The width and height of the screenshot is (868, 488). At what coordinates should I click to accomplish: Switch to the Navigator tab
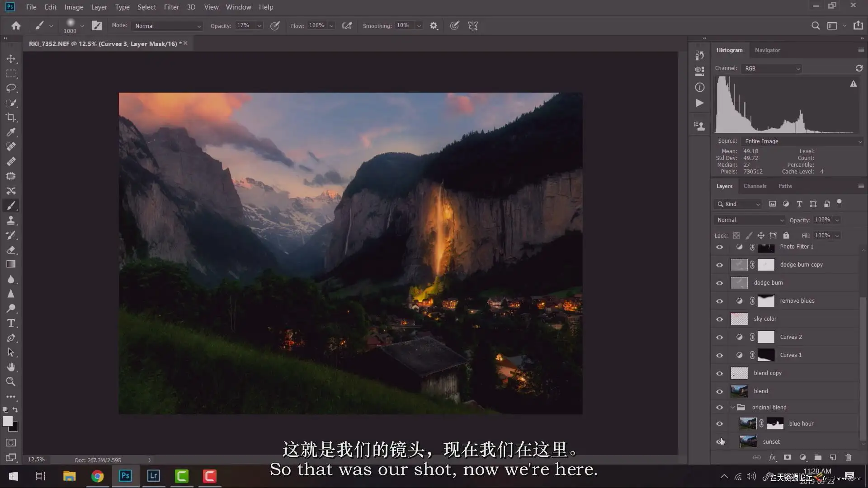click(767, 50)
